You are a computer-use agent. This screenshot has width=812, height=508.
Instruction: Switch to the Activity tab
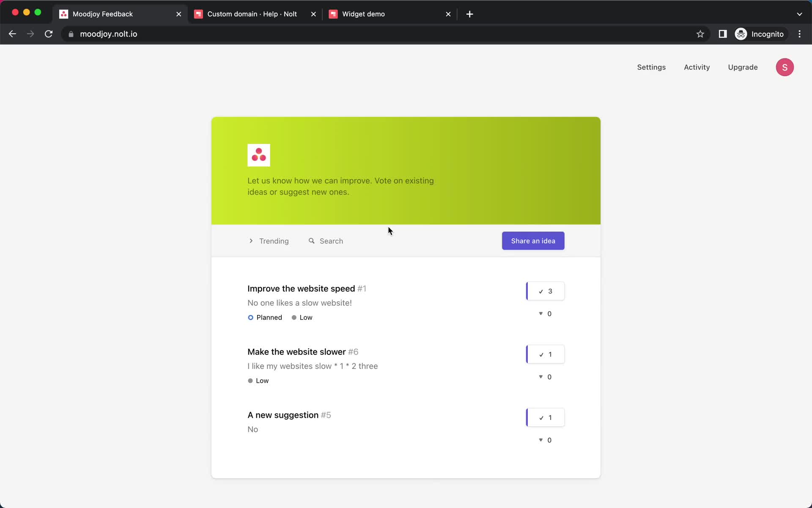(696, 67)
